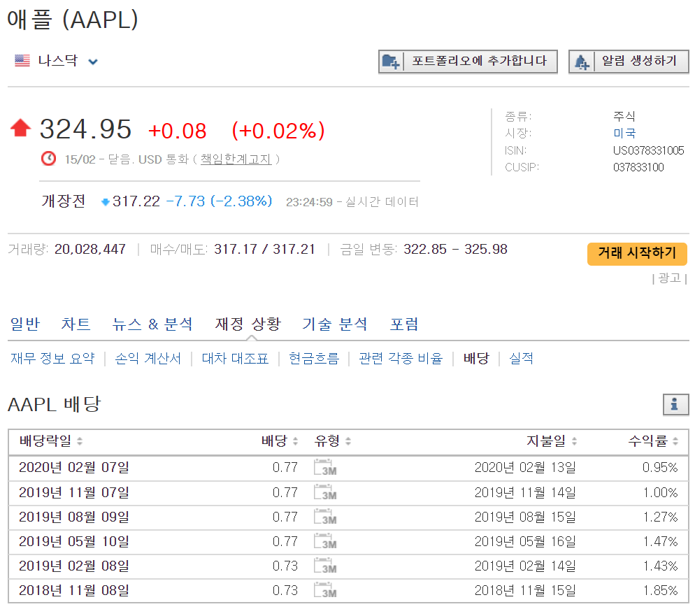Click 3M icon in 2019년 08월 09일 row
The image size is (695, 616).
[x=325, y=517]
